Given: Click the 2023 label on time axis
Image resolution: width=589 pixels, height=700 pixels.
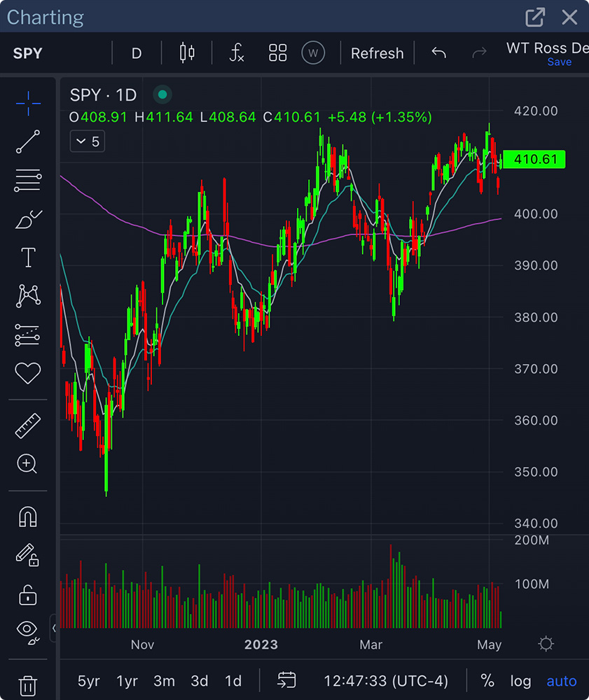Looking at the screenshot, I should click(x=261, y=645).
